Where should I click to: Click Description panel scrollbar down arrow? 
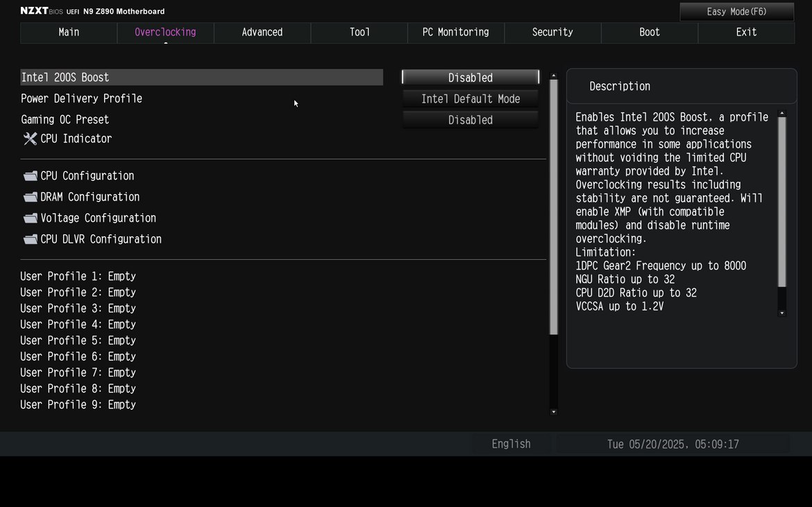point(782,313)
